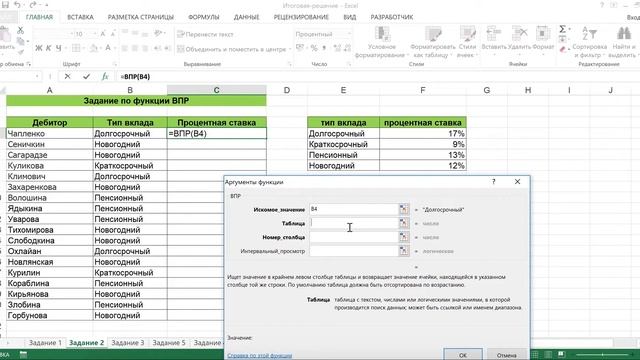Click column C header
This screenshot has height=360, width=640.
216,90
